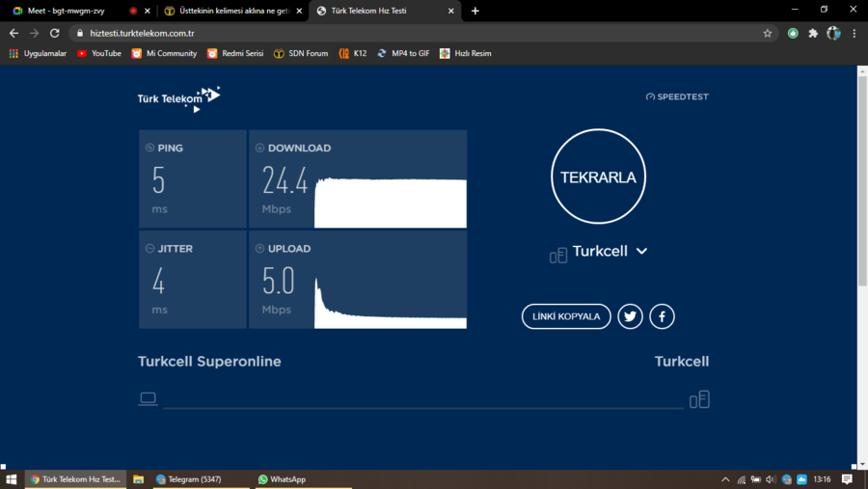Open the Extensions puzzle icon
This screenshot has width=868, height=489.
click(813, 33)
